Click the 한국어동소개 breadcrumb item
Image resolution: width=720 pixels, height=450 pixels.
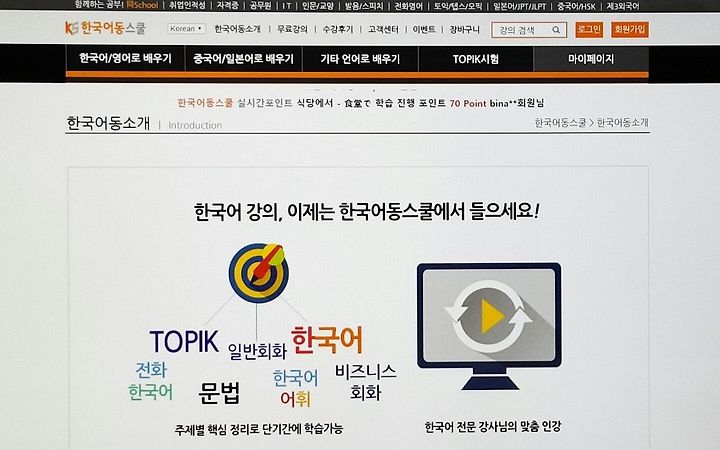click(623, 122)
